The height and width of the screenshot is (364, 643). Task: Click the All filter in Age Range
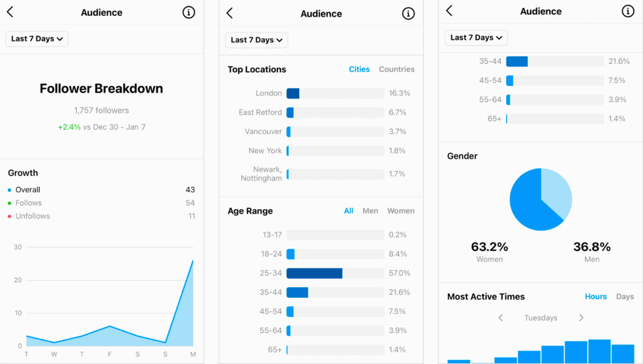coord(349,211)
